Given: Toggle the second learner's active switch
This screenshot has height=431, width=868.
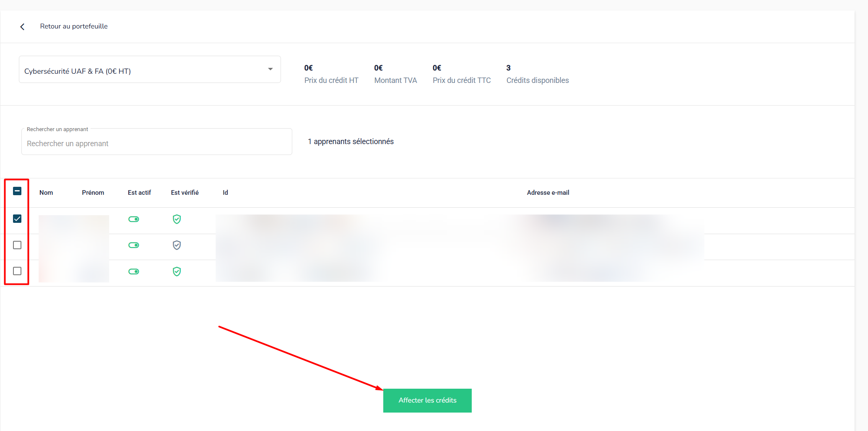Looking at the screenshot, I should click(134, 245).
